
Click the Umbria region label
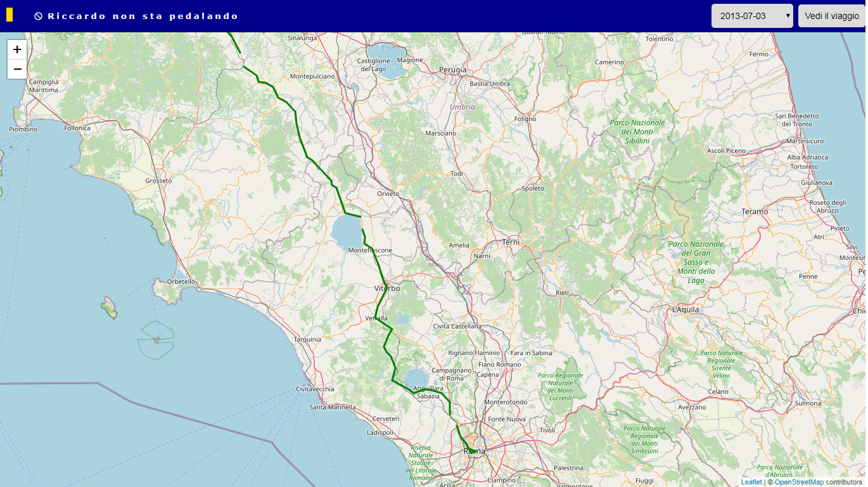463,107
